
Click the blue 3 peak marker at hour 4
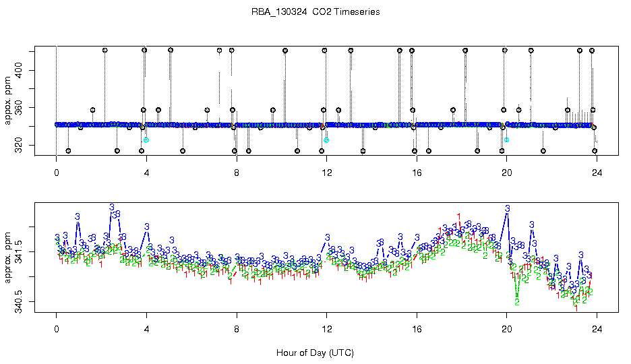[x=147, y=227]
